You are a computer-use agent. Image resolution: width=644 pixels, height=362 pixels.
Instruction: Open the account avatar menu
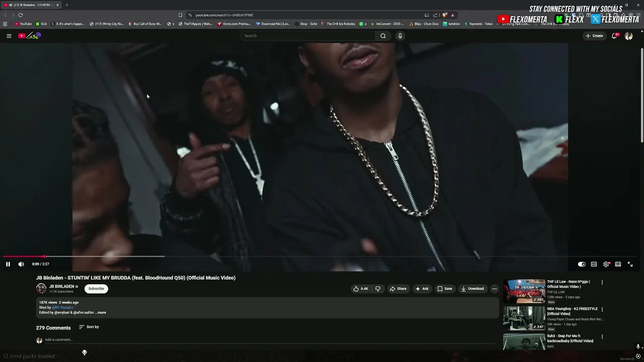point(628,36)
